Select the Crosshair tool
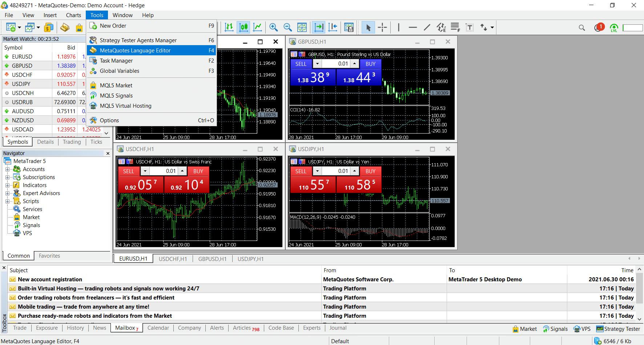This screenshot has height=345, width=644. tap(382, 27)
